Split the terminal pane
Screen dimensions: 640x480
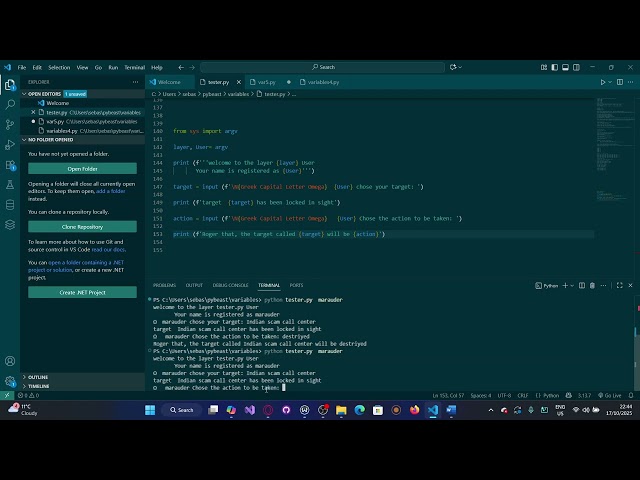point(582,285)
